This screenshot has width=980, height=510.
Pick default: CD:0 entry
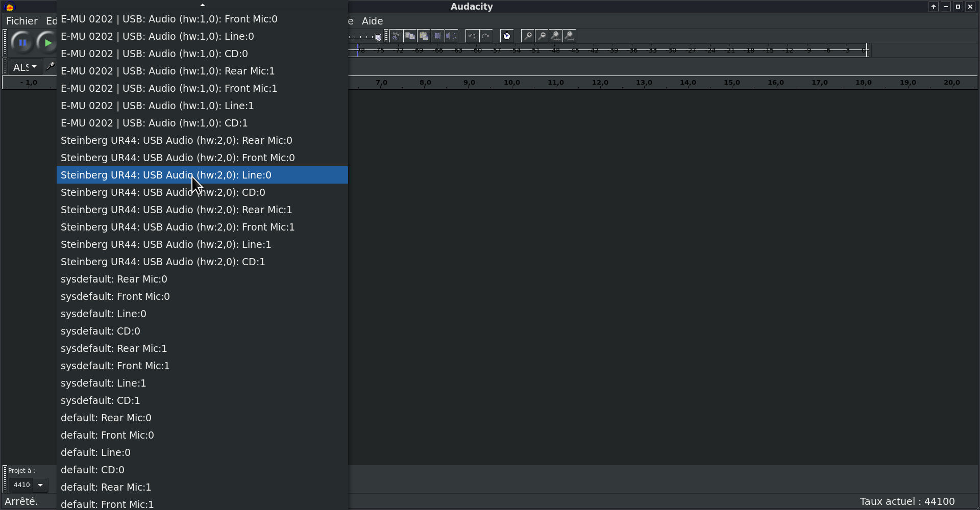coord(202,470)
